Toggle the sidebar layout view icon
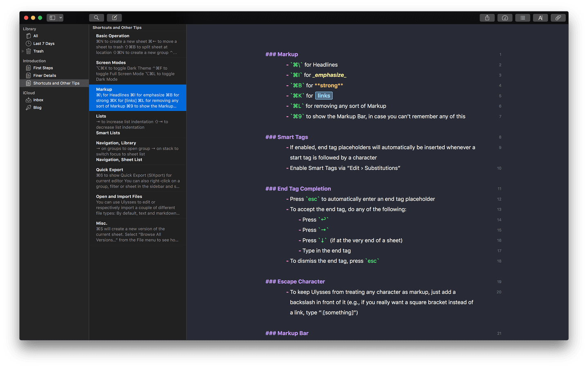Image resolution: width=588 pixels, height=368 pixels. (x=53, y=18)
